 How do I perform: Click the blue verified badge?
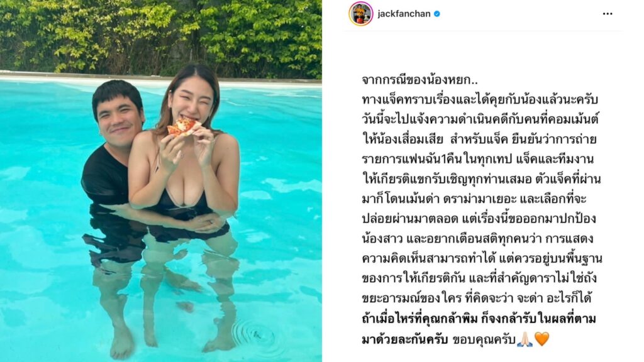(437, 14)
